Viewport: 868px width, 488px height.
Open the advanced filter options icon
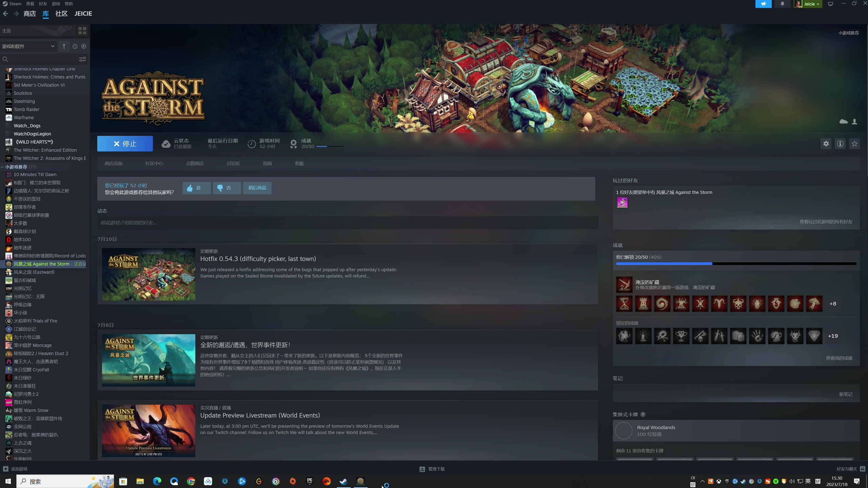point(82,59)
